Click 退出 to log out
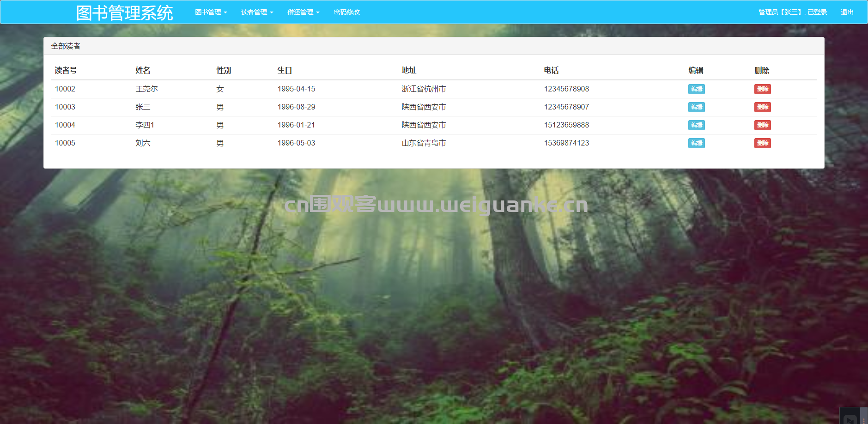Image resolution: width=868 pixels, height=424 pixels. 847,12
